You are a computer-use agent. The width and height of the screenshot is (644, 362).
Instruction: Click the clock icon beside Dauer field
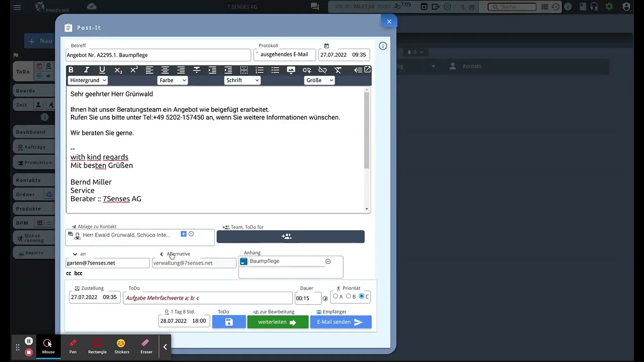[x=325, y=298]
